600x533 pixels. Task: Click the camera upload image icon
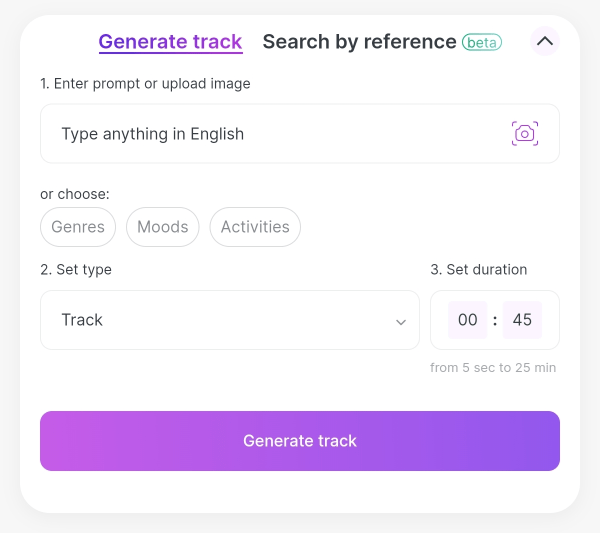point(525,134)
